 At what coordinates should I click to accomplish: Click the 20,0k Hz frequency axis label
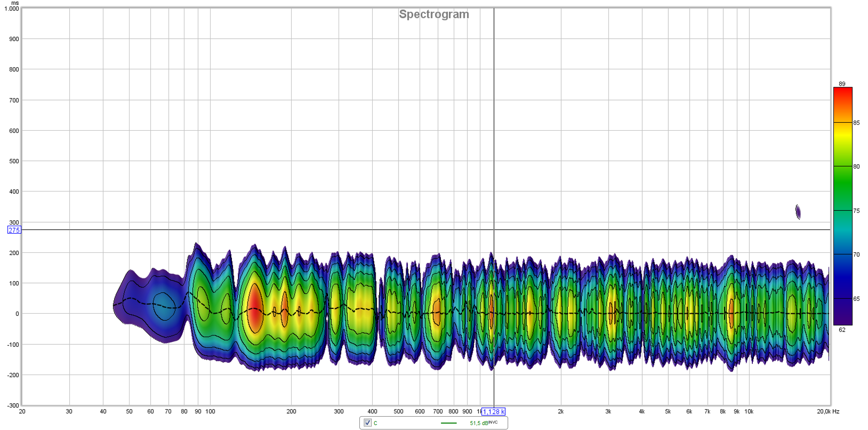coord(827,411)
